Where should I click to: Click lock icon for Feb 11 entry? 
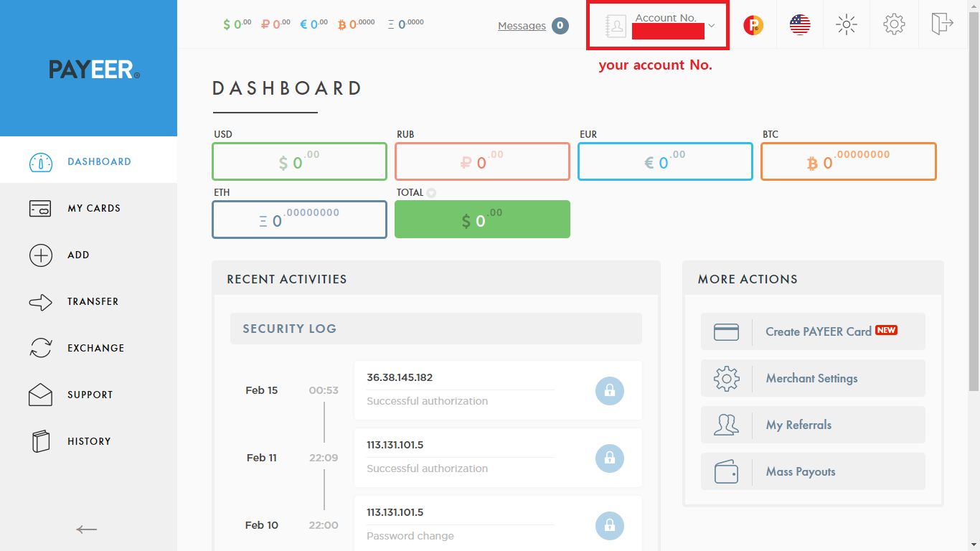tap(609, 458)
